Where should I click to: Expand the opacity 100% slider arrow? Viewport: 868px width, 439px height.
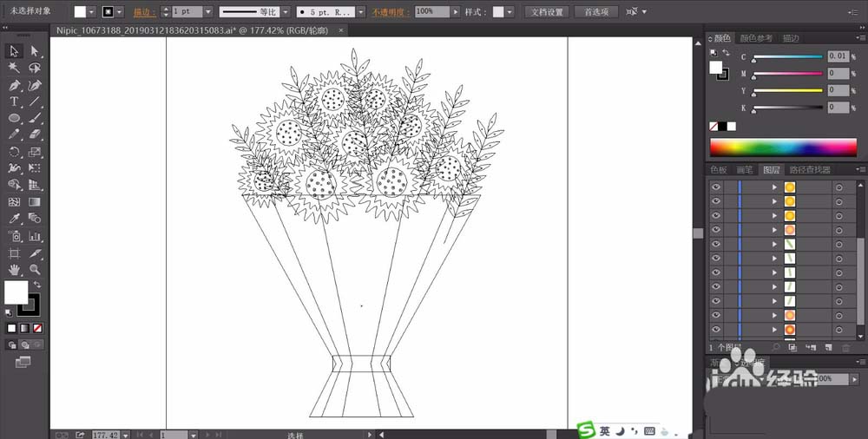pyautogui.click(x=456, y=11)
